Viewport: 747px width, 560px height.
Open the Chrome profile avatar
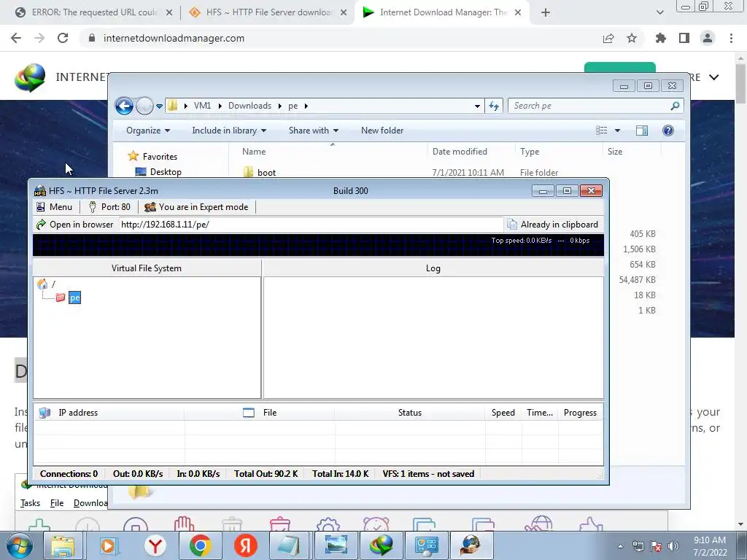[708, 38]
